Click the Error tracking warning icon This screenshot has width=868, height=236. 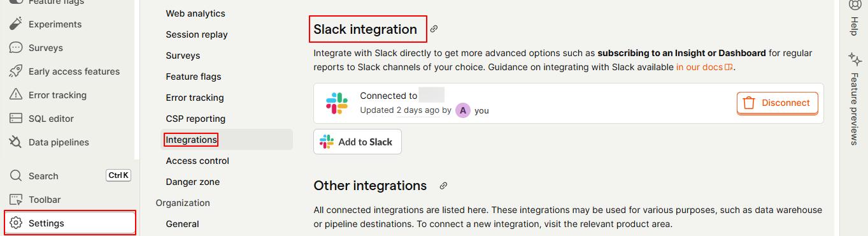(x=16, y=95)
